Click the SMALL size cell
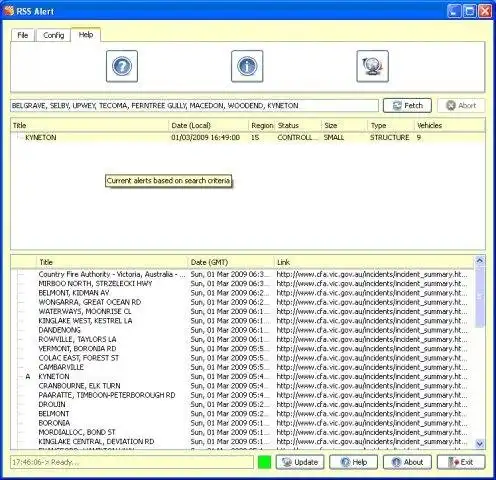The image size is (496, 480). 333,137
